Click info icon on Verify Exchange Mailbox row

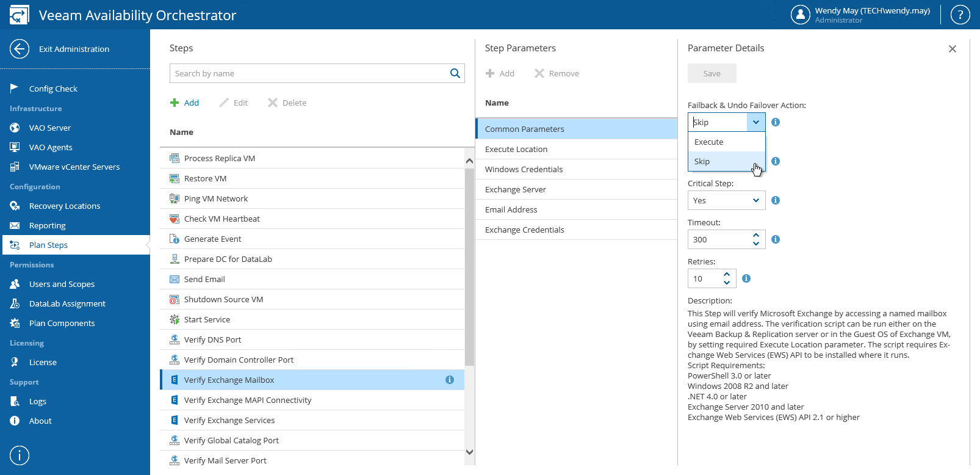450,380
